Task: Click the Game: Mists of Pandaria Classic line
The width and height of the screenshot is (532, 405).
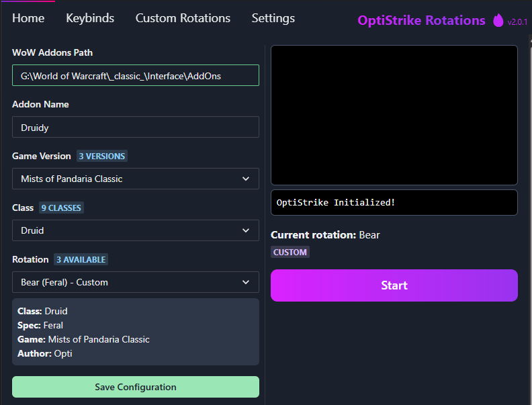Action: pyautogui.click(x=83, y=339)
